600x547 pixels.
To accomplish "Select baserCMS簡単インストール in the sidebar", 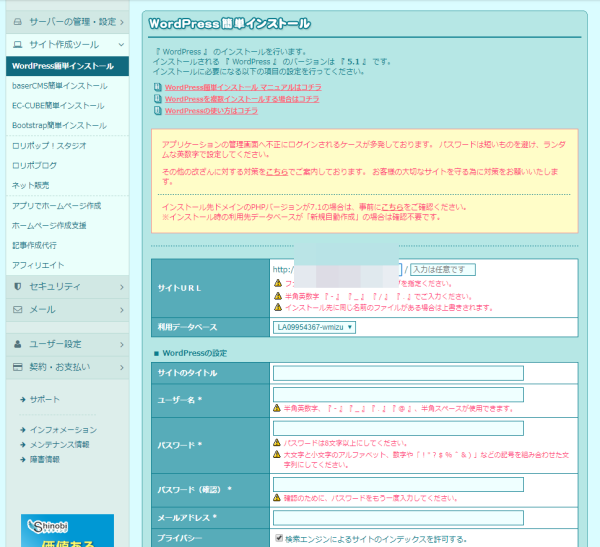I will coord(59,86).
